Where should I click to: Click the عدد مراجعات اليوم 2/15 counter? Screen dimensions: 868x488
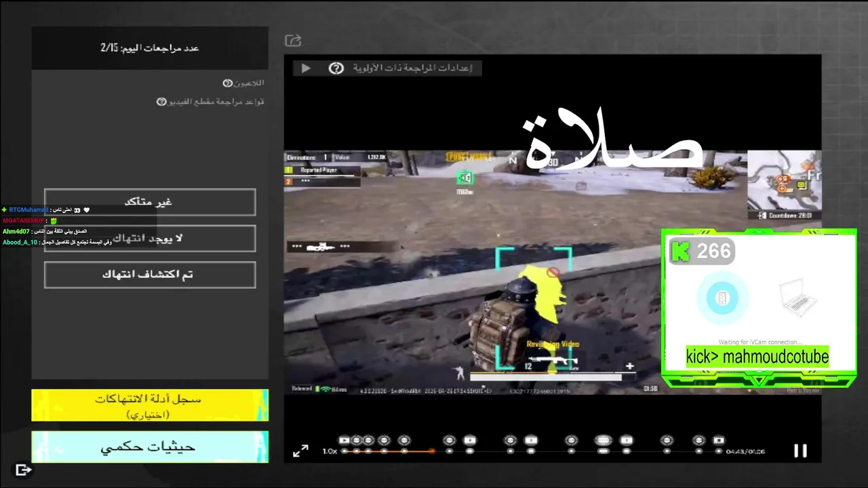pos(150,48)
